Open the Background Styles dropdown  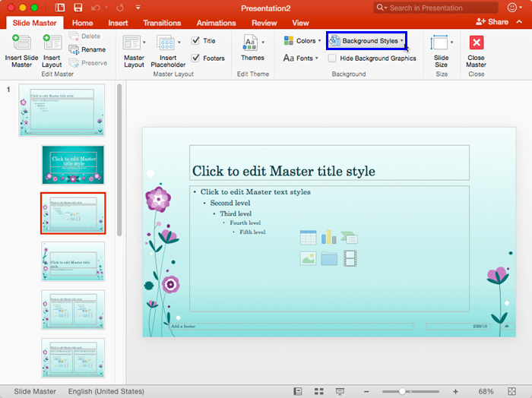pyautogui.click(x=366, y=41)
